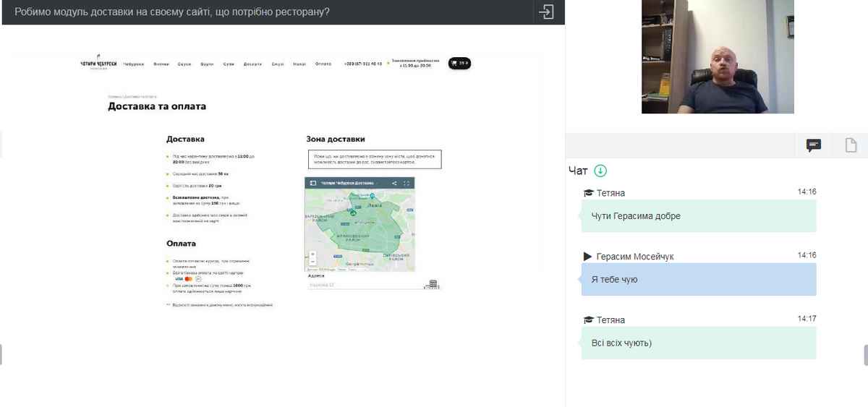The height and width of the screenshot is (407, 868).
Task: Open the map legend panel icon
Action: (x=313, y=184)
